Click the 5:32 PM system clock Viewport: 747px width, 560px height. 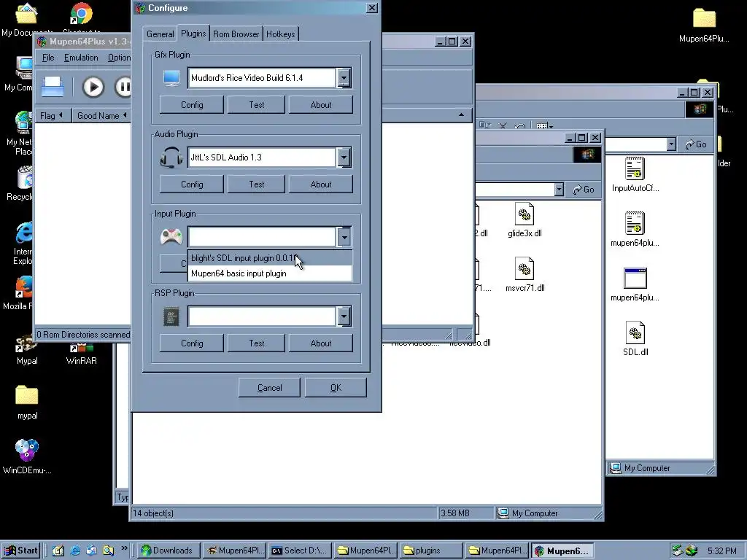point(721,551)
